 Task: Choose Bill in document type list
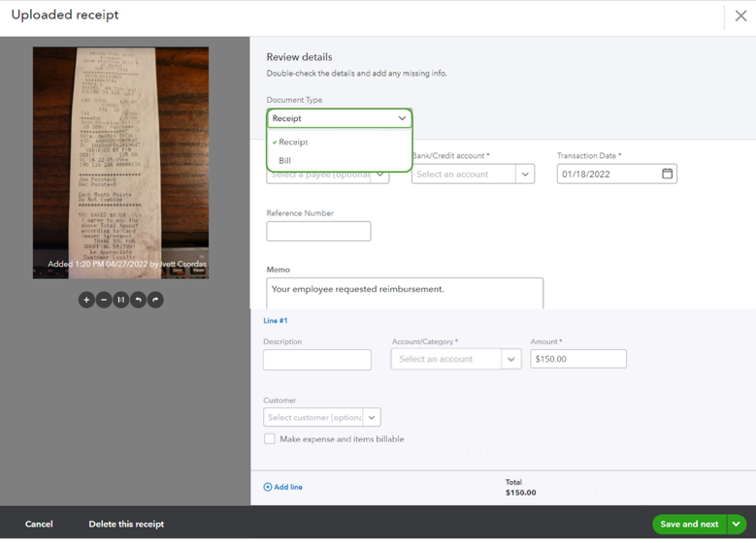pyautogui.click(x=339, y=160)
